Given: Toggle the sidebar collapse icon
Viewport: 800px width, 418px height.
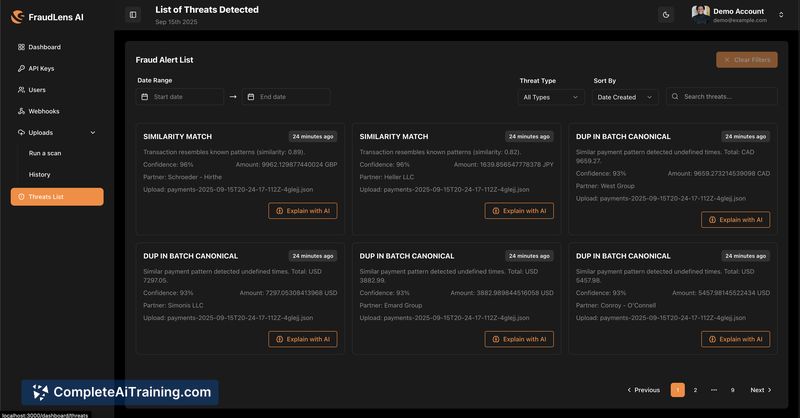Looking at the screenshot, I should pos(133,15).
